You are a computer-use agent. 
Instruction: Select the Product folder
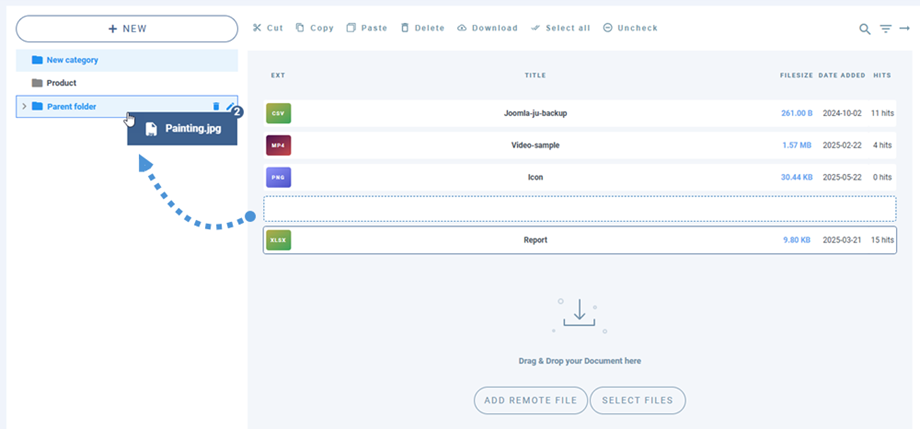tap(61, 83)
